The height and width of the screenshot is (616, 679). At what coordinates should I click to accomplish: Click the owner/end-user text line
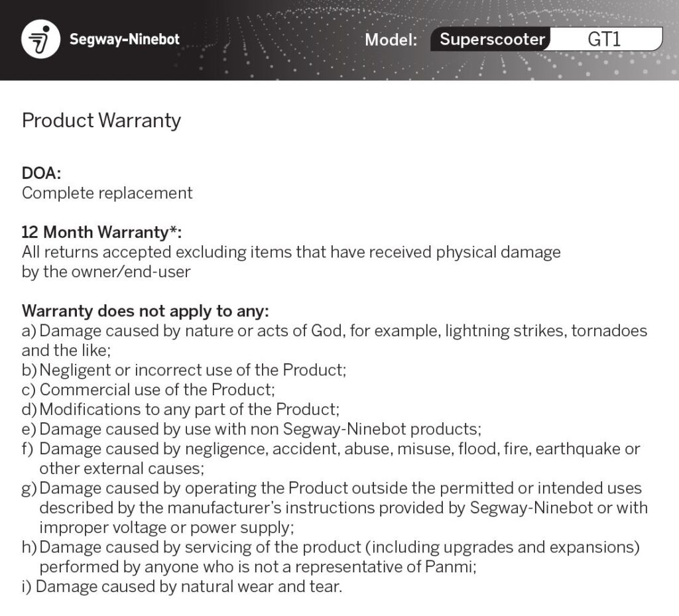click(106, 272)
